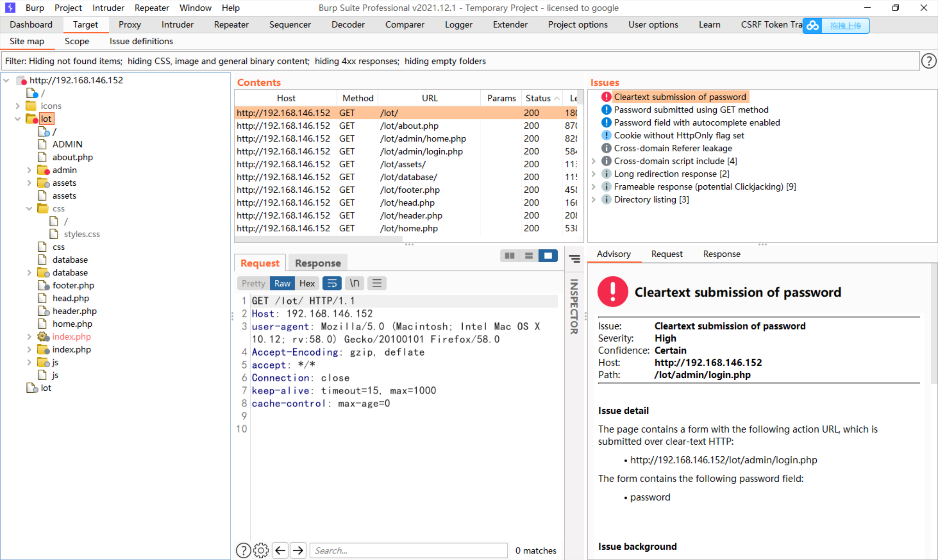The image size is (938, 560).
Task: Expand the assets folder
Action: pyautogui.click(x=29, y=183)
